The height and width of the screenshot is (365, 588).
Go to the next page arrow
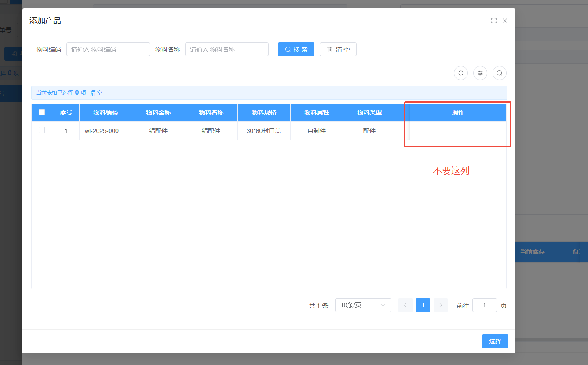pos(440,305)
